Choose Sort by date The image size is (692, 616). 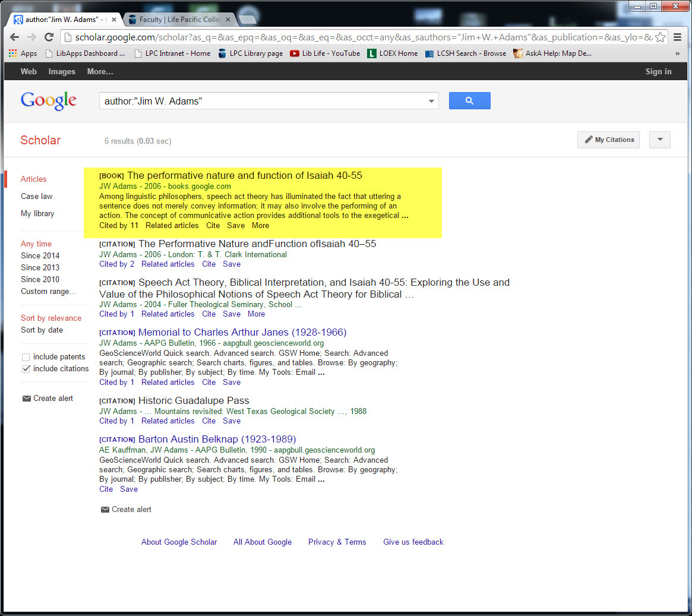coord(42,330)
